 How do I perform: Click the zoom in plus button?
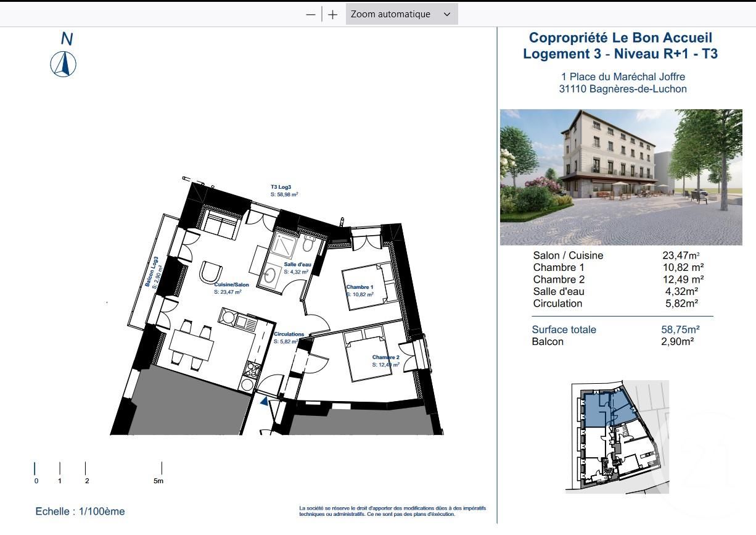click(333, 14)
